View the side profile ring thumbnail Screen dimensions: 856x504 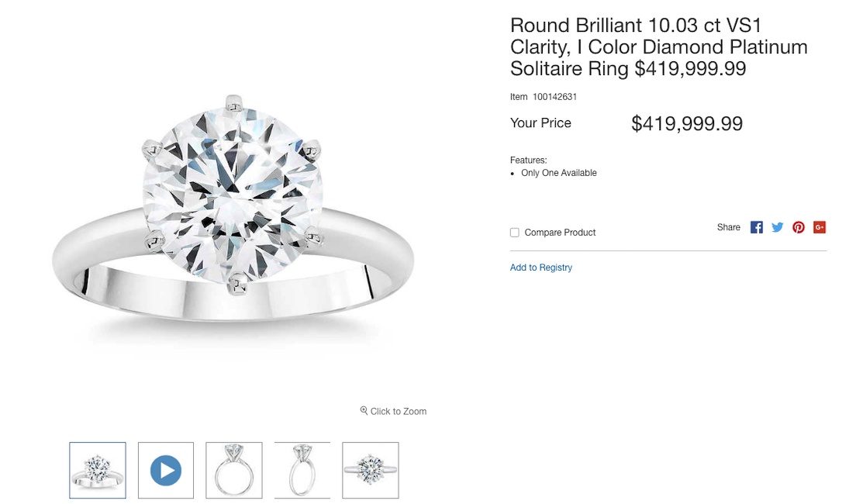(302, 470)
